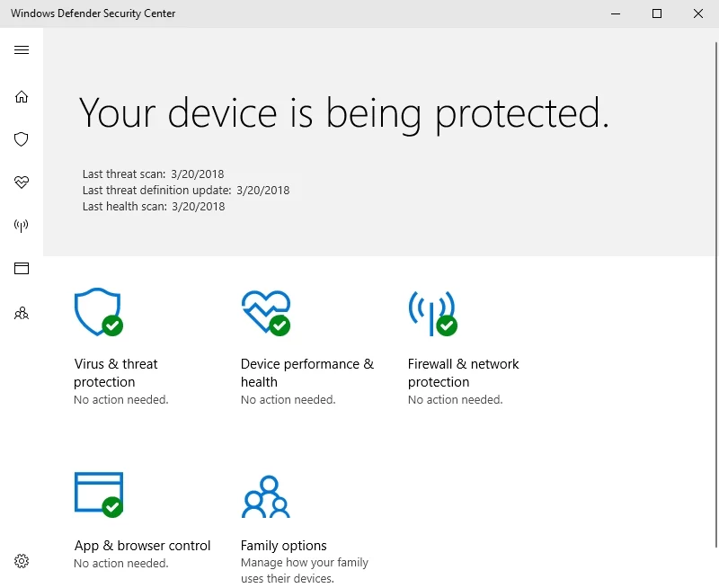The image size is (719, 588).
Task: Open the App & browser control text link
Action: (x=142, y=546)
